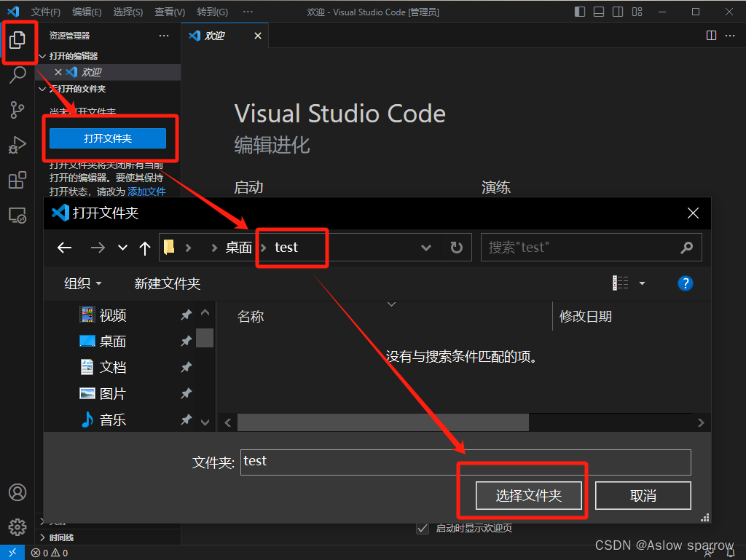Open the dialog help question mark
This screenshot has height=560, width=746.
685,283
